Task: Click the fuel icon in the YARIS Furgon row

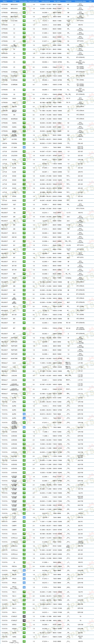Action: pyautogui.click(x=24, y=641)
